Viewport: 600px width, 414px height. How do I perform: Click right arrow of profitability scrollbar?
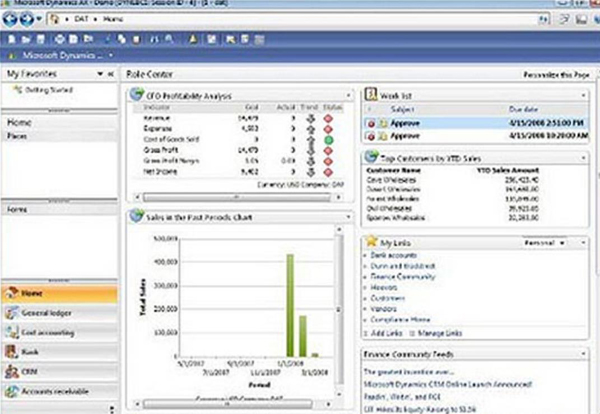(x=338, y=197)
